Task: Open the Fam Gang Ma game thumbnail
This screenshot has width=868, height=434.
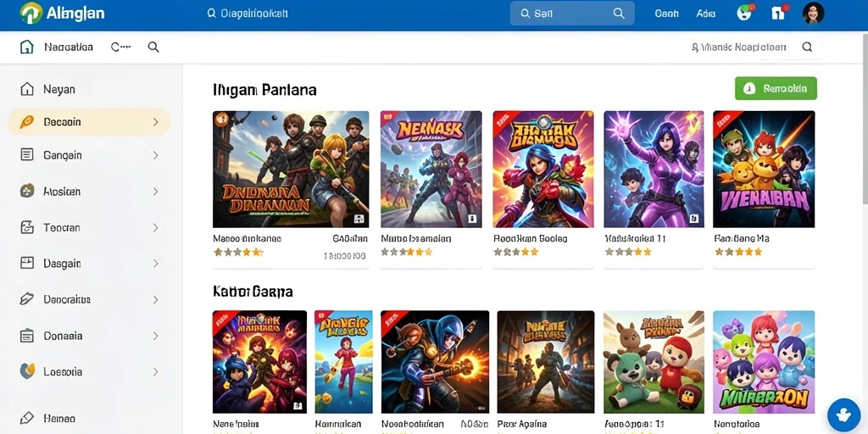Action: (x=764, y=170)
